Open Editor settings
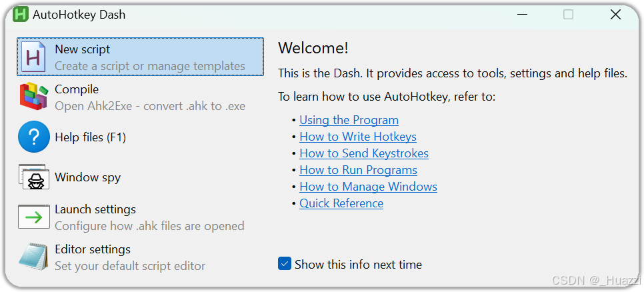The image size is (644, 292). (141, 257)
